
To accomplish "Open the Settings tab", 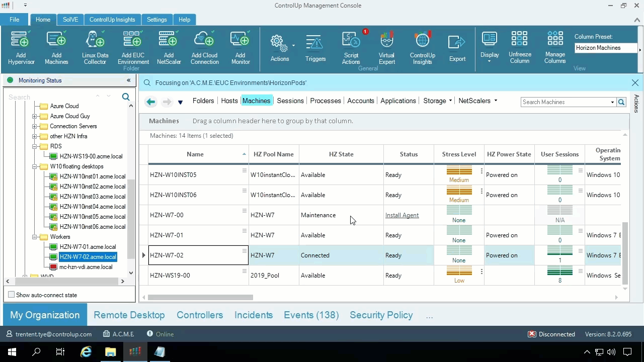I will [156, 20].
